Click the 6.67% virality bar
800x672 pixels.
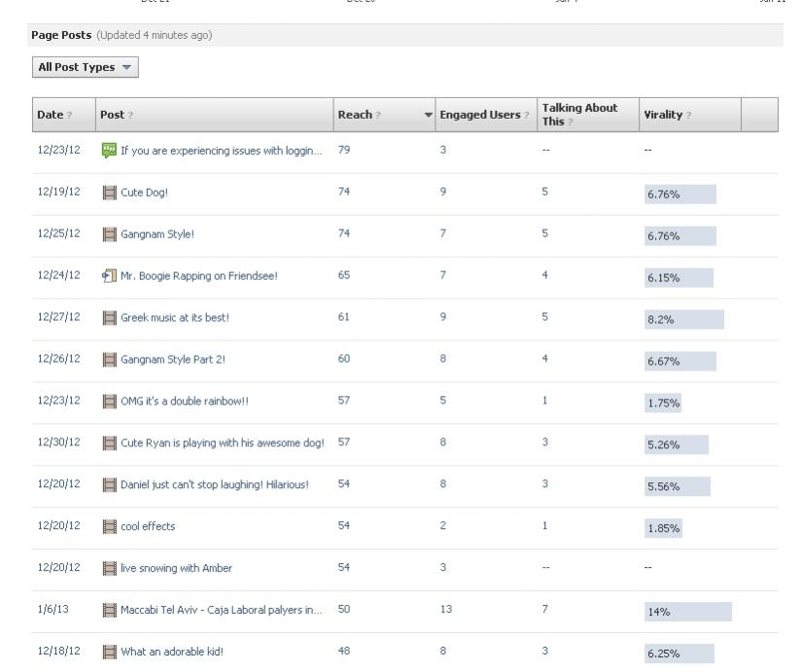click(x=680, y=361)
